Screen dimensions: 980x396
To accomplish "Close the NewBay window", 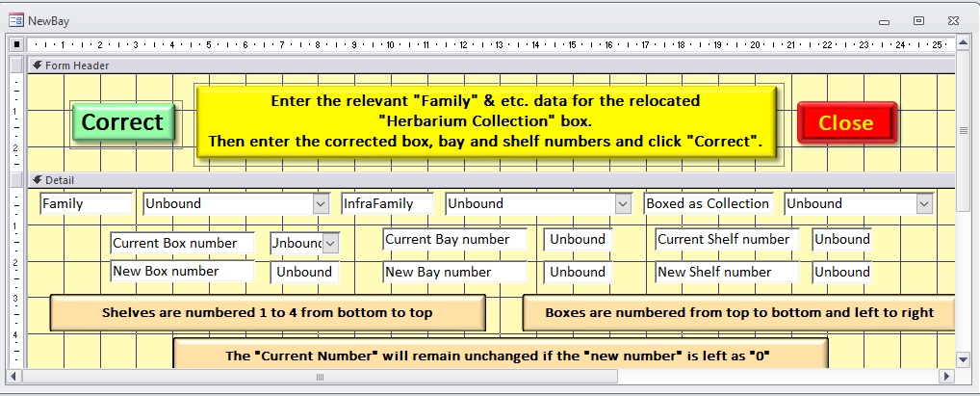I will [x=953, y=21].
